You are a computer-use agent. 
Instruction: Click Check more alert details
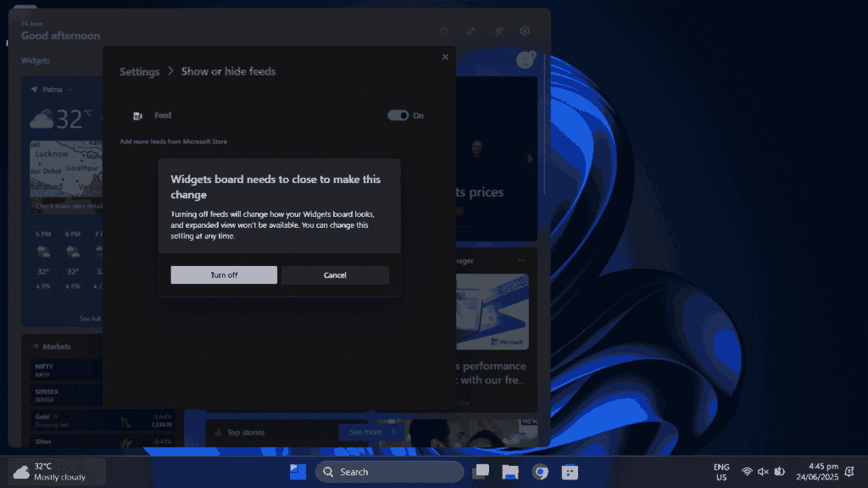[x=70, y=207]
